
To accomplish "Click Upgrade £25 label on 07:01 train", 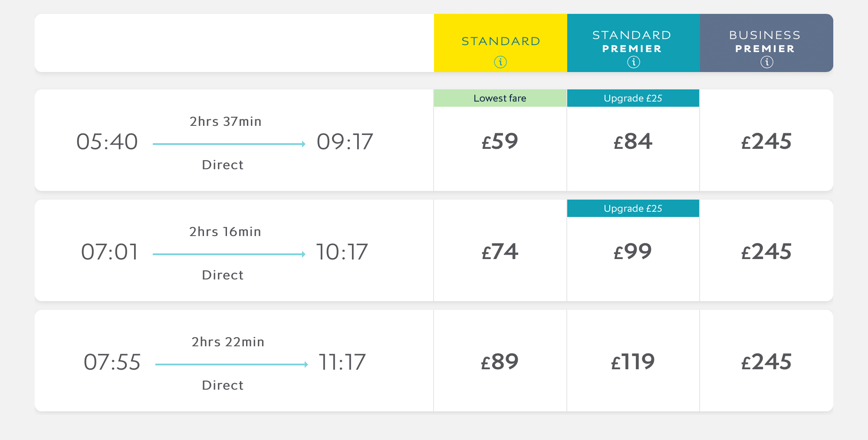I will click(633, 208).
